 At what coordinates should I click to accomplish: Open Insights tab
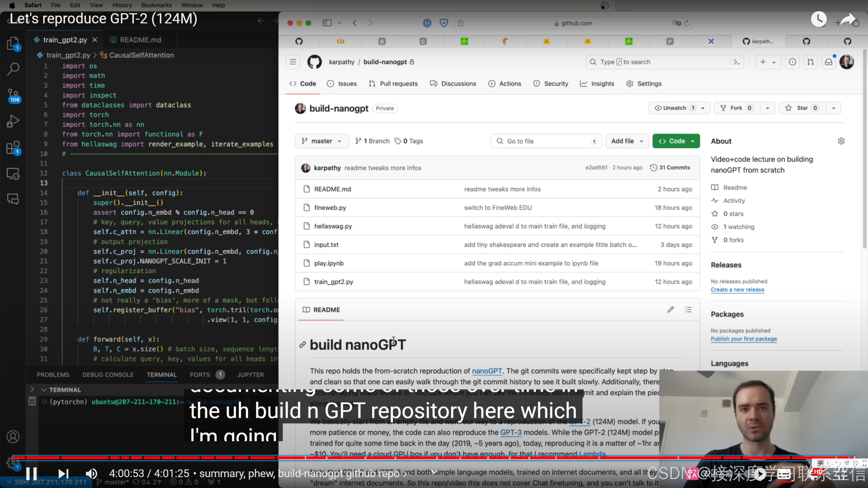pos(597,84)
